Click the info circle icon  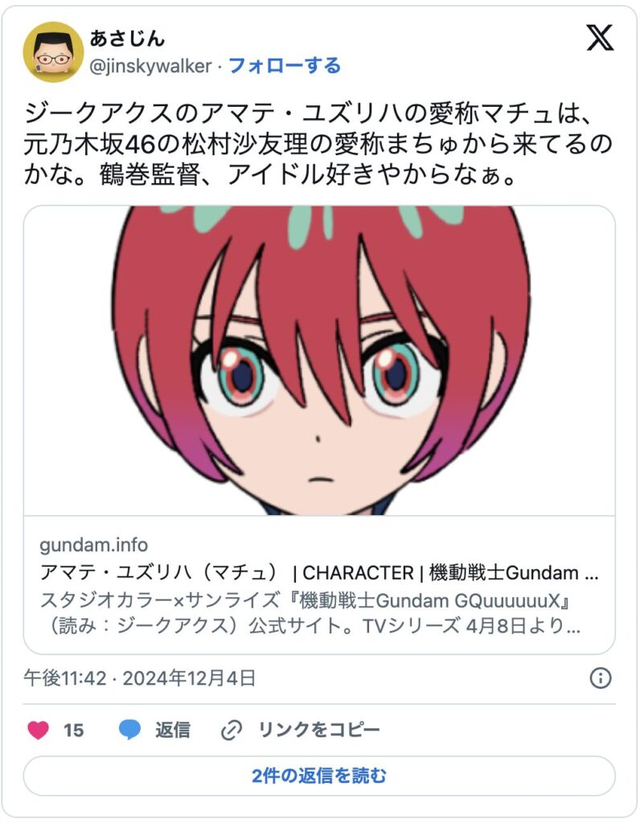(x=601, y=678)
